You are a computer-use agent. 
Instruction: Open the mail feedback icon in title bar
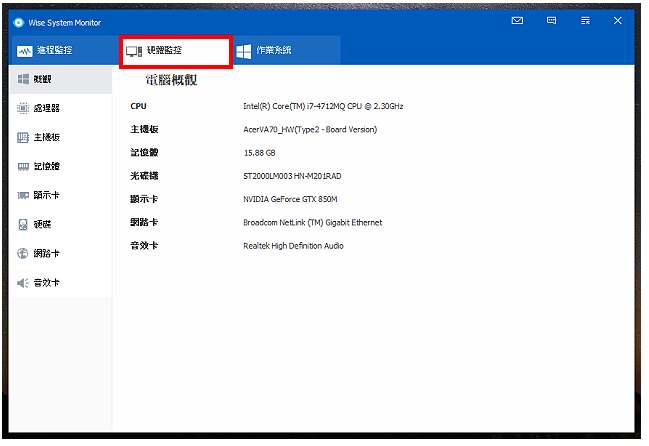pyautogui.click(x=517, y=21)
